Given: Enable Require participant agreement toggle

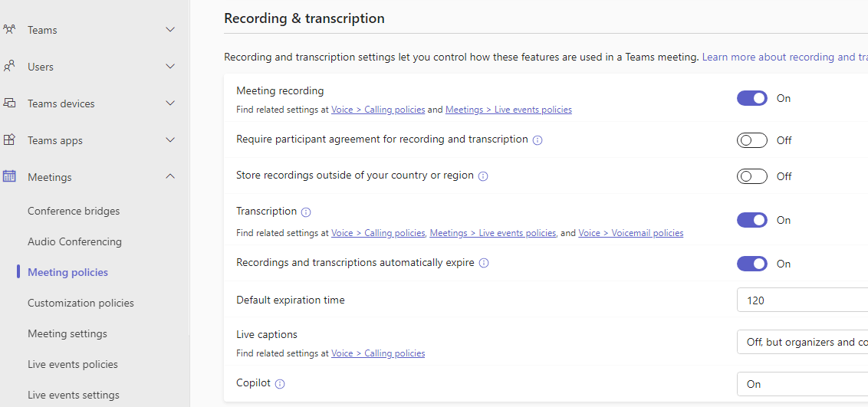Looking at the screenshot, I should 751,140.
